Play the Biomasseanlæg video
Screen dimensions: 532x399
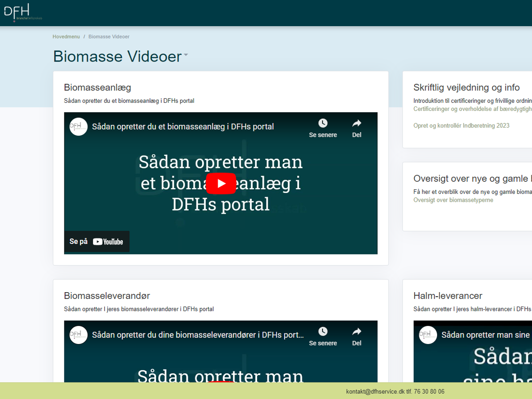(221, 184)
